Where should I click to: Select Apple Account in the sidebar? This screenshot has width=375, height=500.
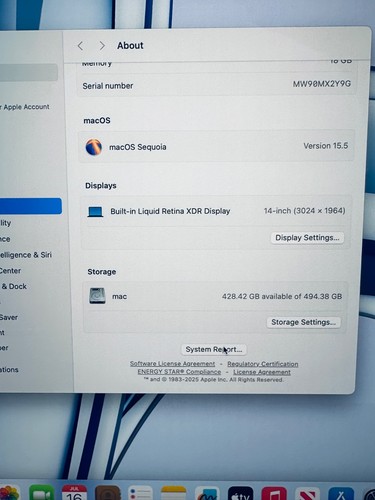coord(25,107)
